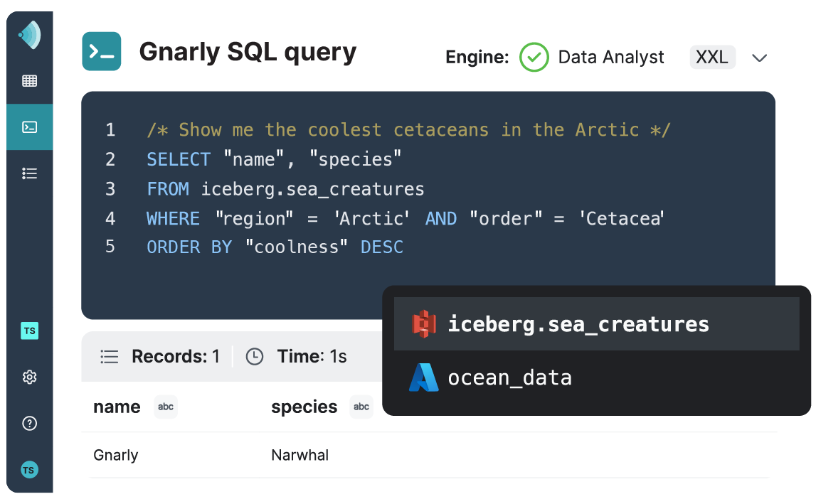816x504 pixels.
Task: Click the Data Analyst engine name
Action: point(610,57)
